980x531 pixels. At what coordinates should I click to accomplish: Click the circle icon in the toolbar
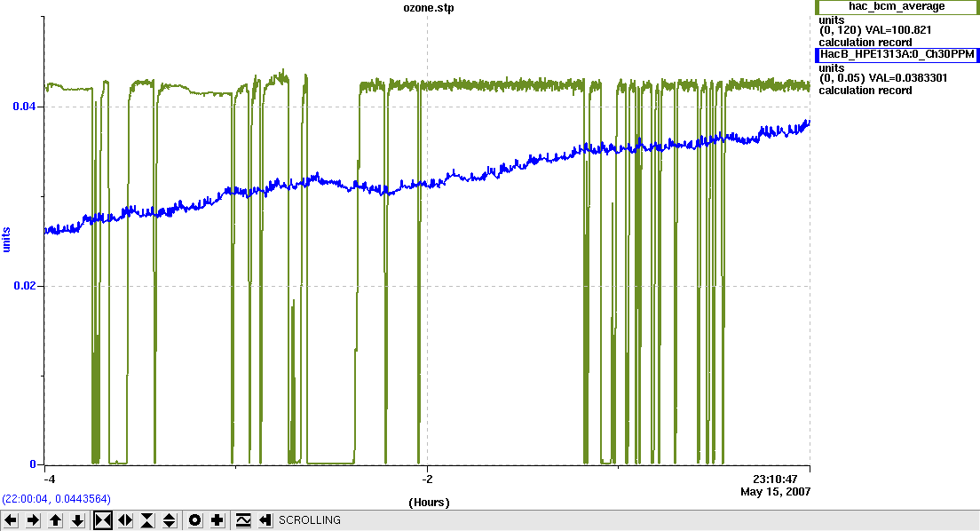(195, 519)
